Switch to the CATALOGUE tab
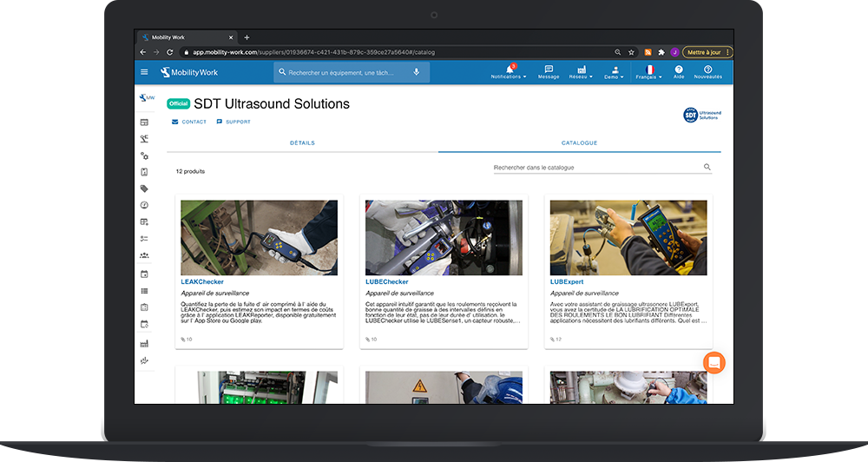Image resolution: width=868 pixels, height=462 pixels. [580, 143]
